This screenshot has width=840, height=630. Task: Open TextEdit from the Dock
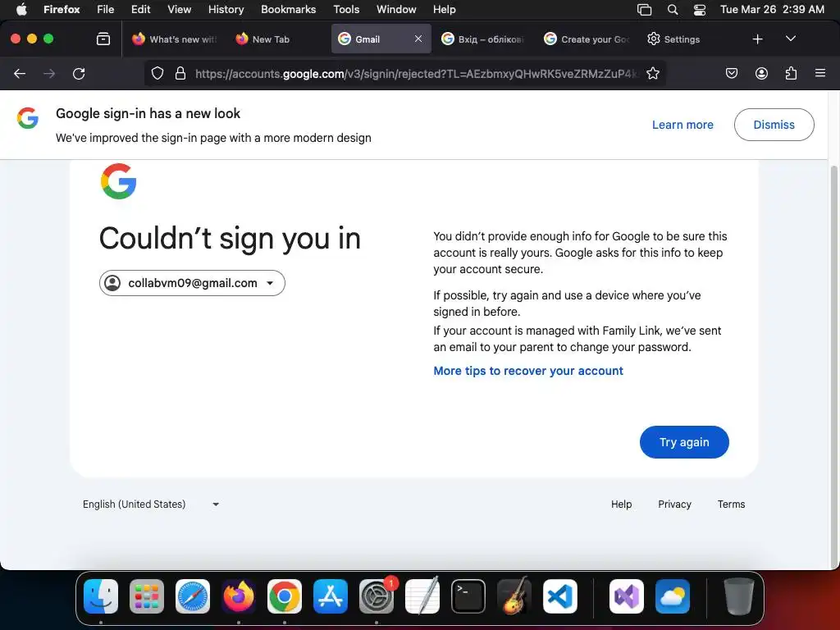click(x=422, y=596)
